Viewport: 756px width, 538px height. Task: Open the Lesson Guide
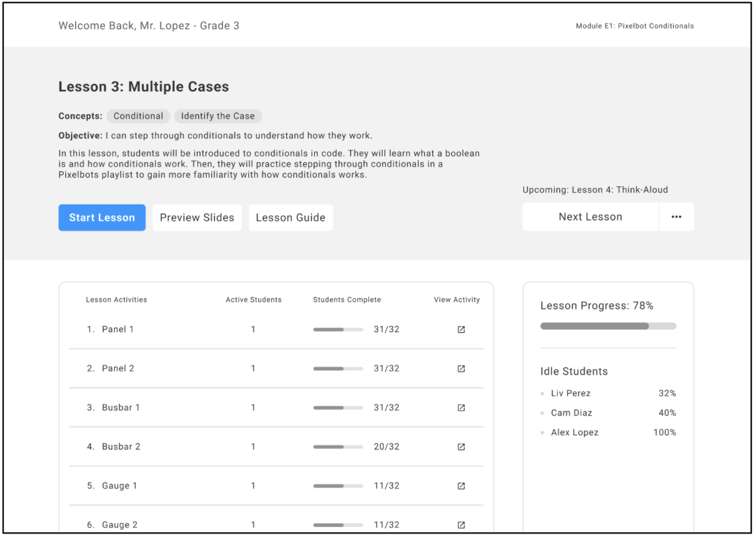click(291, 218)
